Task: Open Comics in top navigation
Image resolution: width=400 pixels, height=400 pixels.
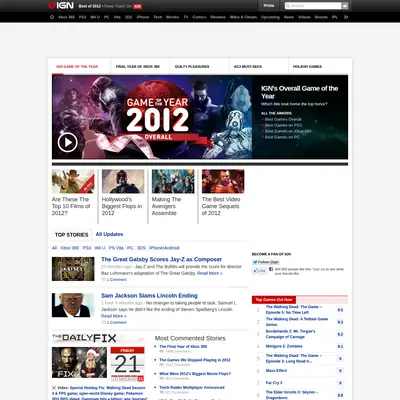Action: [199, 17]
